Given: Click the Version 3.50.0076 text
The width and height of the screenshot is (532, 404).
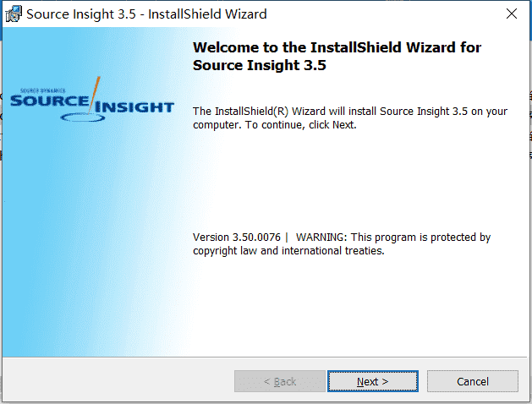Looking at the screenshot, I should pyautogui.click(x=237, y=237).
